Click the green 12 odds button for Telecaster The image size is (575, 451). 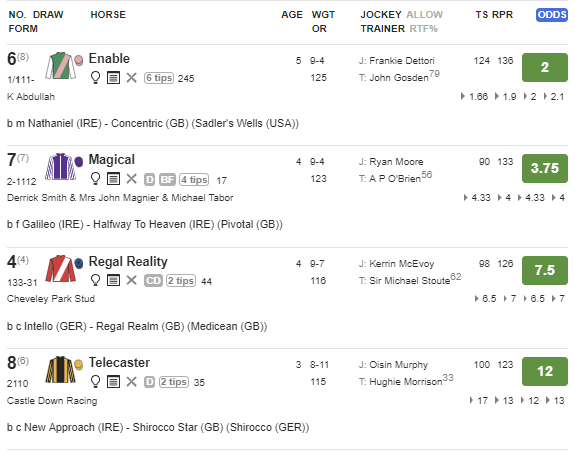coord(545,371)
